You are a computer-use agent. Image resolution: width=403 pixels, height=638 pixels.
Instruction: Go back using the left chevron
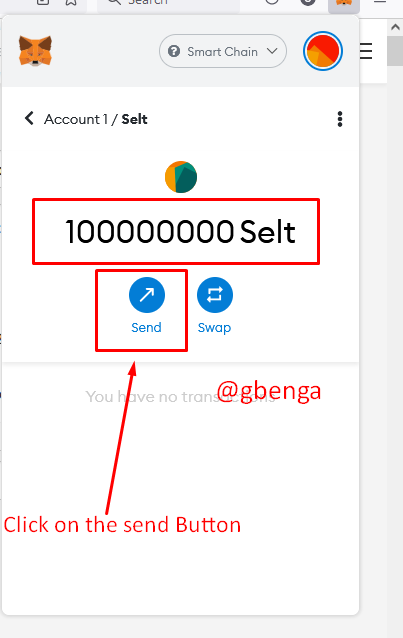[29, 118]
